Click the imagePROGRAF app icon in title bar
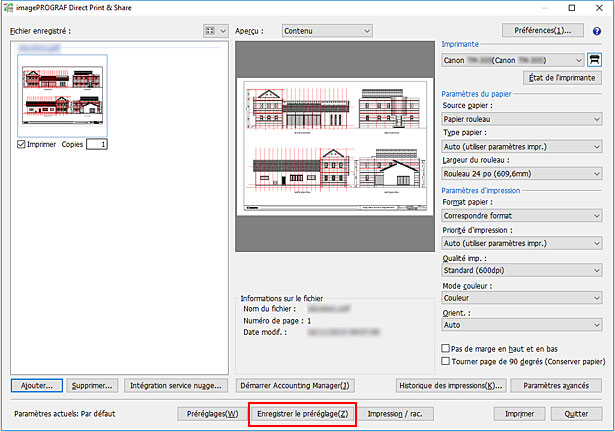 (x=9, y=8)
